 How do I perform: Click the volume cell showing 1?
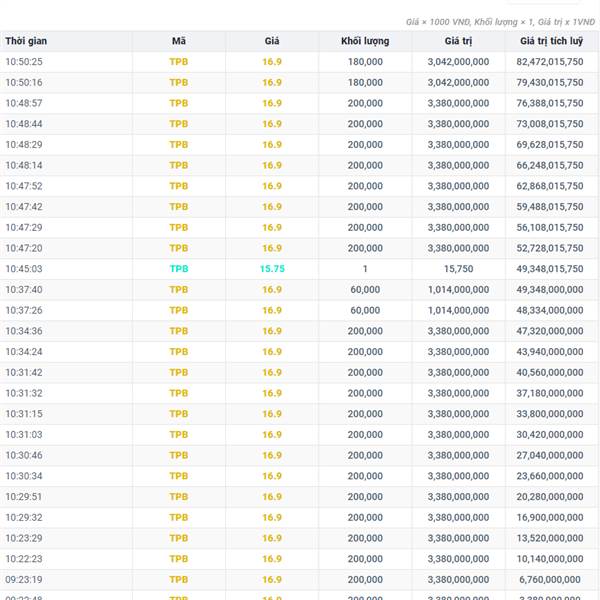(365, 269)
